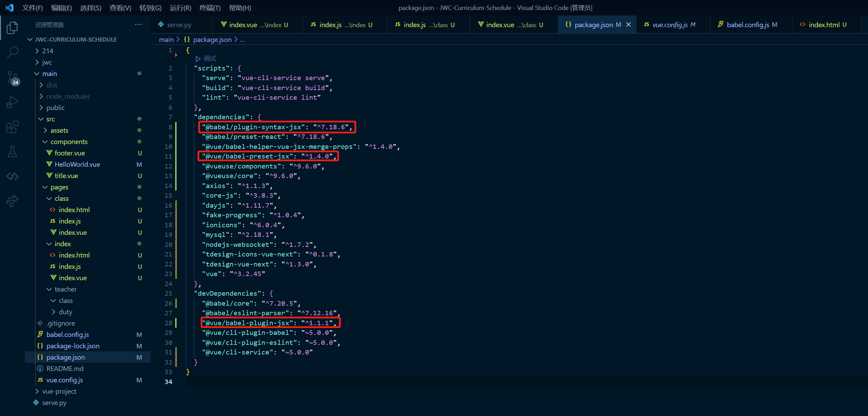Select the Testing beaker icon
The width and height of the screenshot is (868, 416).
click(12, 152)
